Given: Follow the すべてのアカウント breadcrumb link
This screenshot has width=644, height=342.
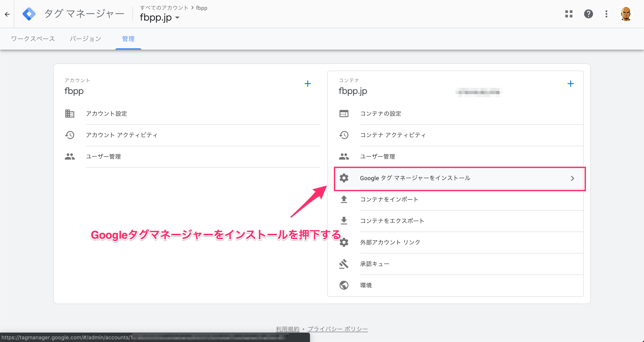Looking at the screenshot, I should [x=164, y=8].
